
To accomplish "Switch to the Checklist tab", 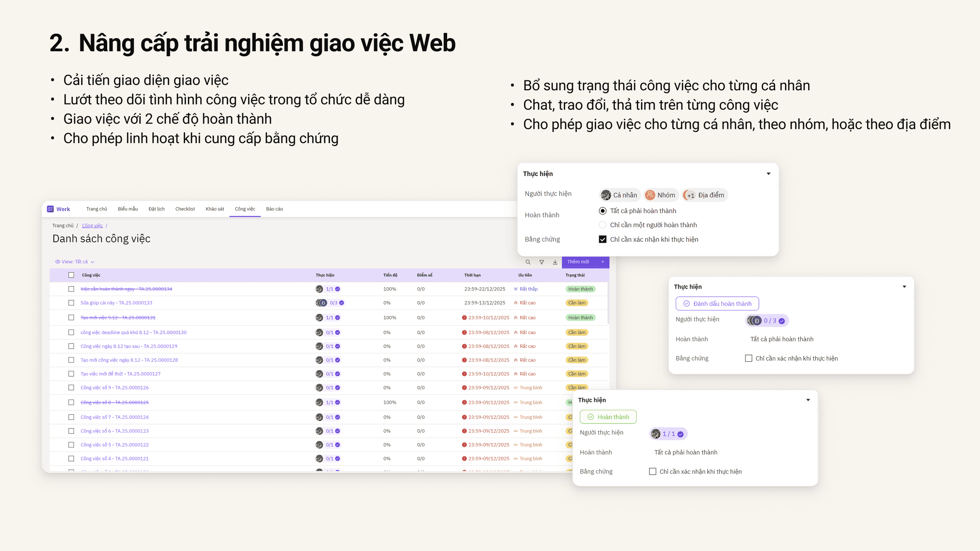I will click(x=185, y=209).
